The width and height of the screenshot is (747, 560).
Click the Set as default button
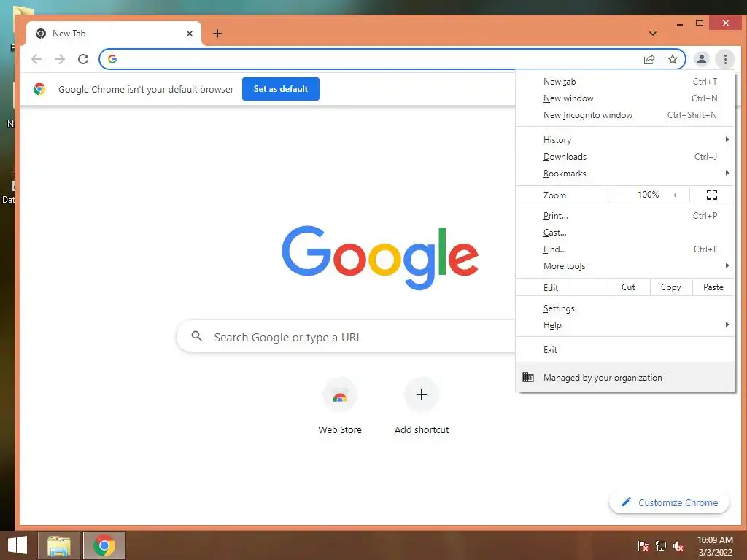pos(281,89)
